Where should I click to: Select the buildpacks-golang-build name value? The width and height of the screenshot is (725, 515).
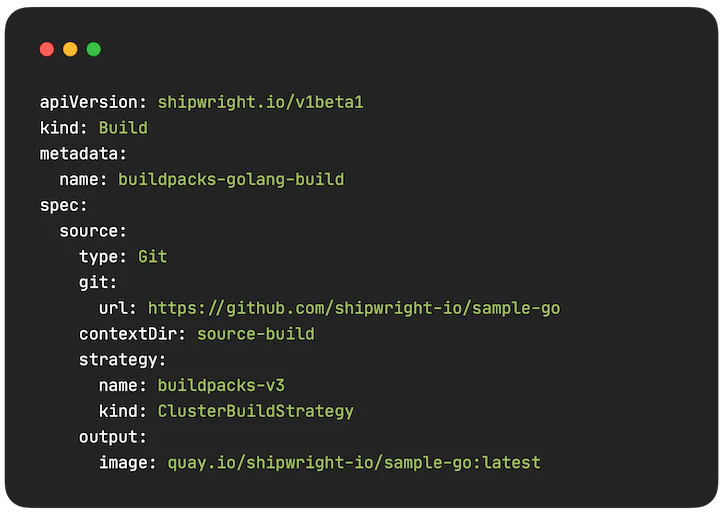[x=231, y=179]
